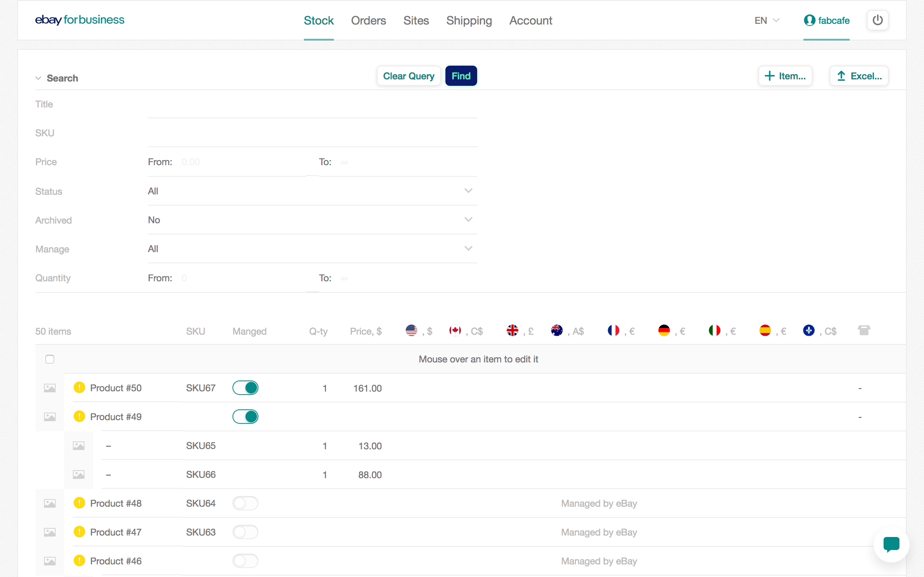Collapse the Search section chevron
924x577 pixels.
coord(38,78)
